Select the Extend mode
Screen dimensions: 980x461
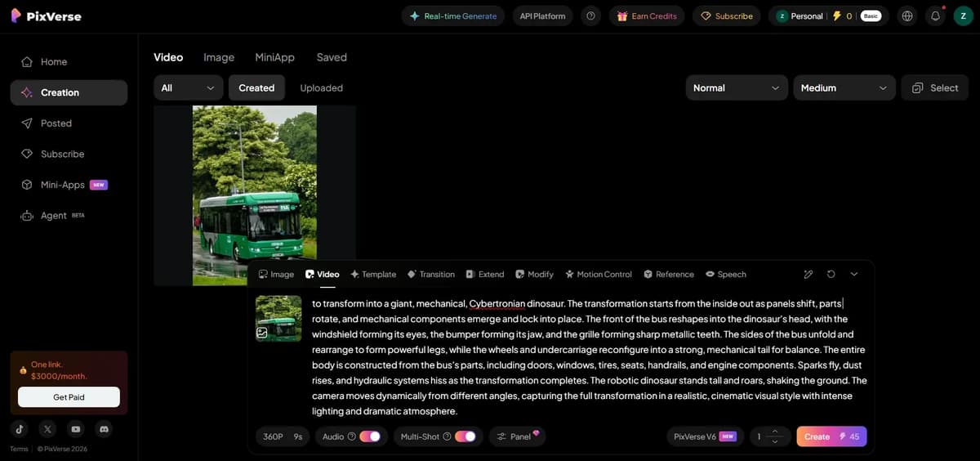[485, 274]
